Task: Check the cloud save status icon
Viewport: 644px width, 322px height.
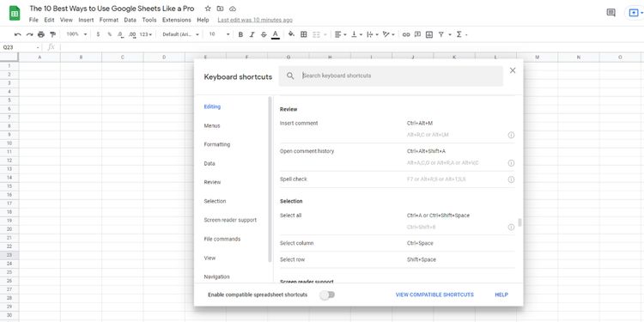Action: click(233, 9)
